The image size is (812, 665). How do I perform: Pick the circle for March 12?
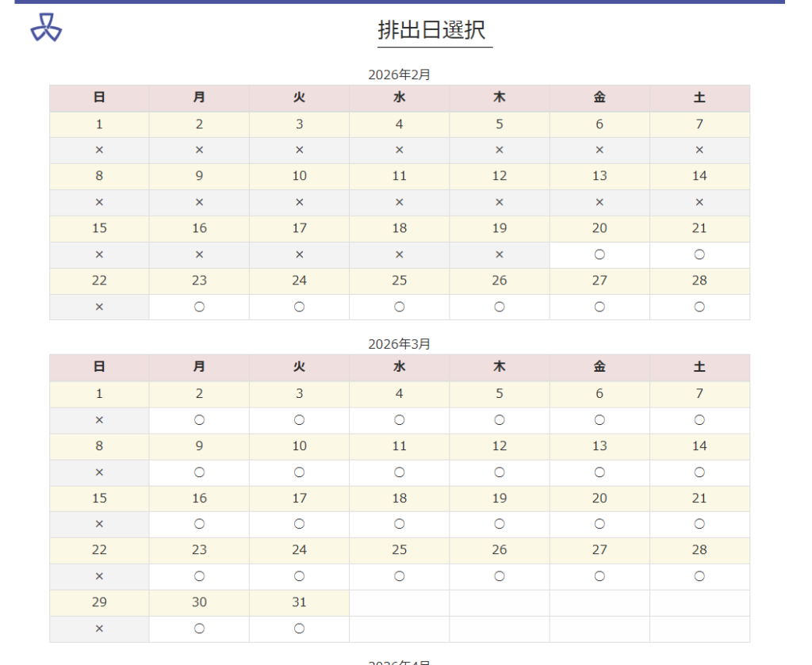[500, 472]
